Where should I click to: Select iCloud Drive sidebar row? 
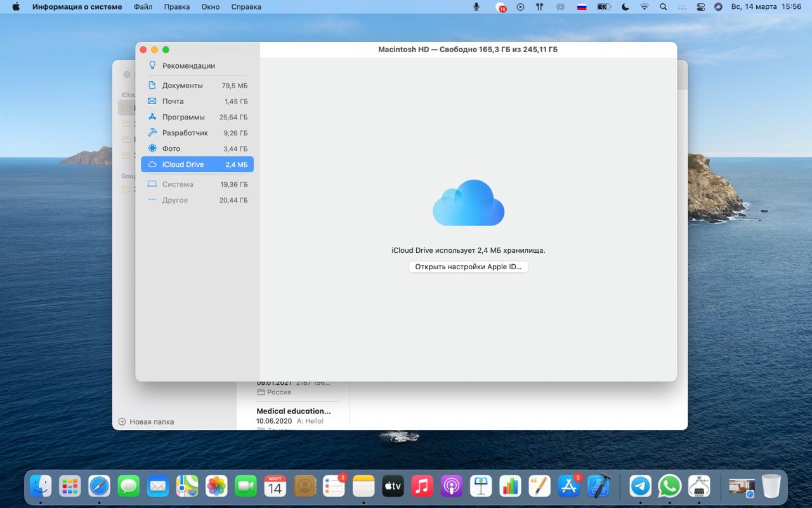(x=197, y=164)
